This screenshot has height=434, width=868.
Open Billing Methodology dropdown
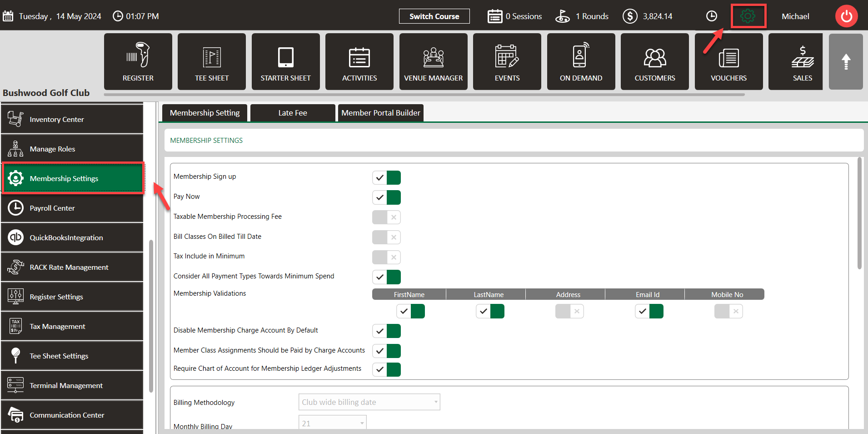point(369,402)
